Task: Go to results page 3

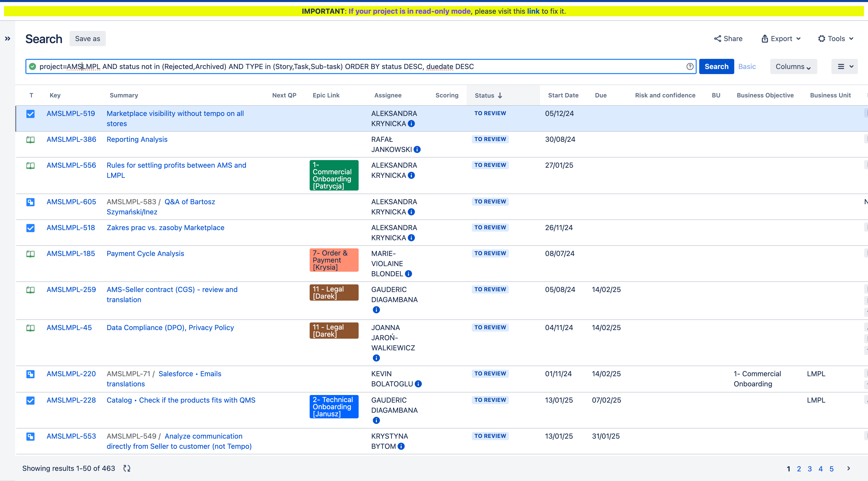Action: (810, 469)
